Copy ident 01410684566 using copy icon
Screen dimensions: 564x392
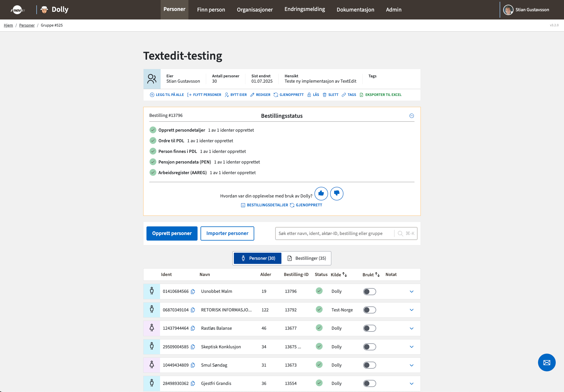(x=193, y=292)
